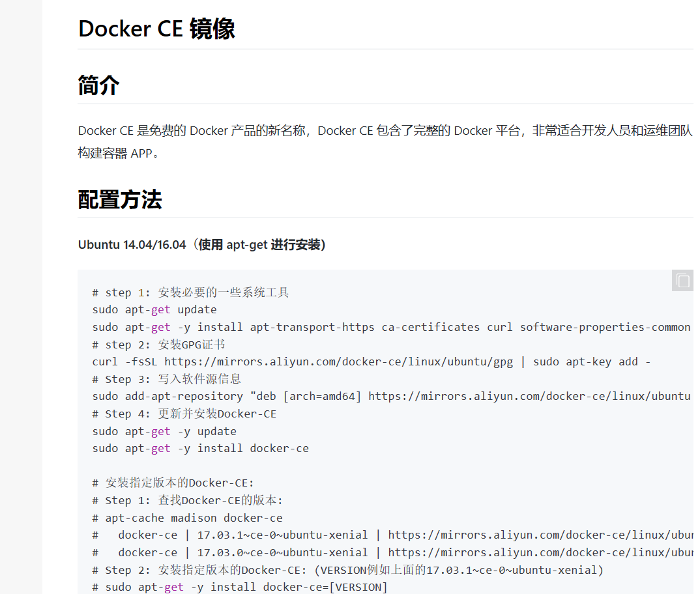Click the comment '# step 1: 安装必要的一些系统工具'
The height and width of the screenshot is (594, 700).
(x=190, y=292)
